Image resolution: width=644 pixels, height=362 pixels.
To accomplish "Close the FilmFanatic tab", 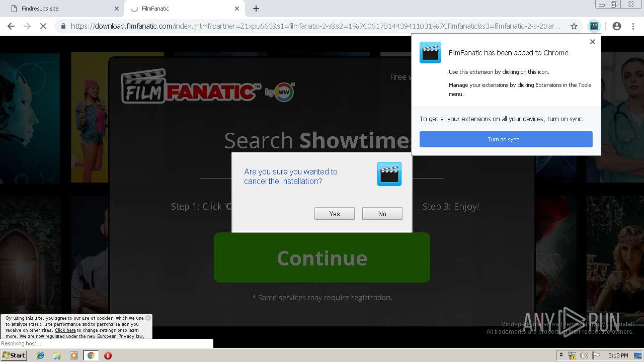I will [237, 9].
